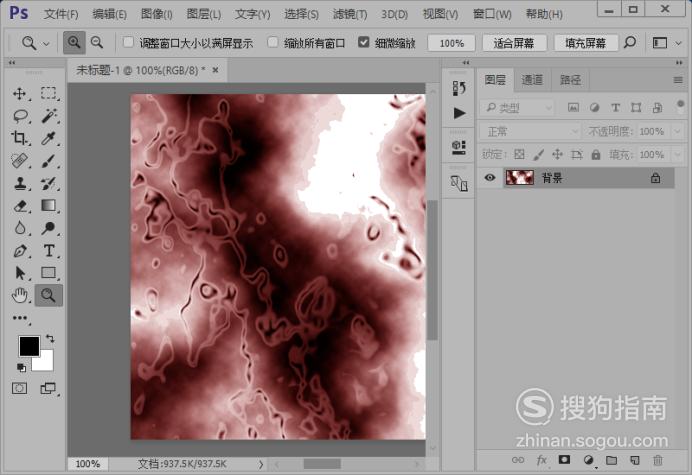Select the Zoom tool in toolbox
This screenshot has width=692, height=475.
pos(48,295)
